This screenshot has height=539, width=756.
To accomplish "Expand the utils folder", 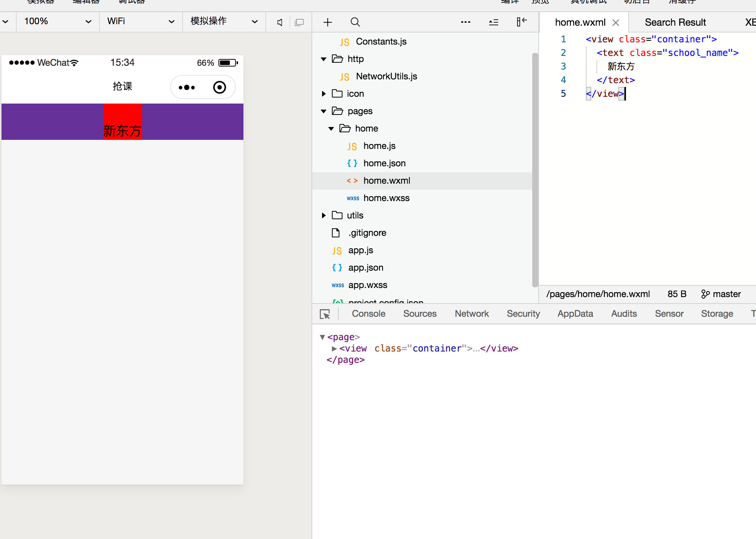I will pos(324,215).
